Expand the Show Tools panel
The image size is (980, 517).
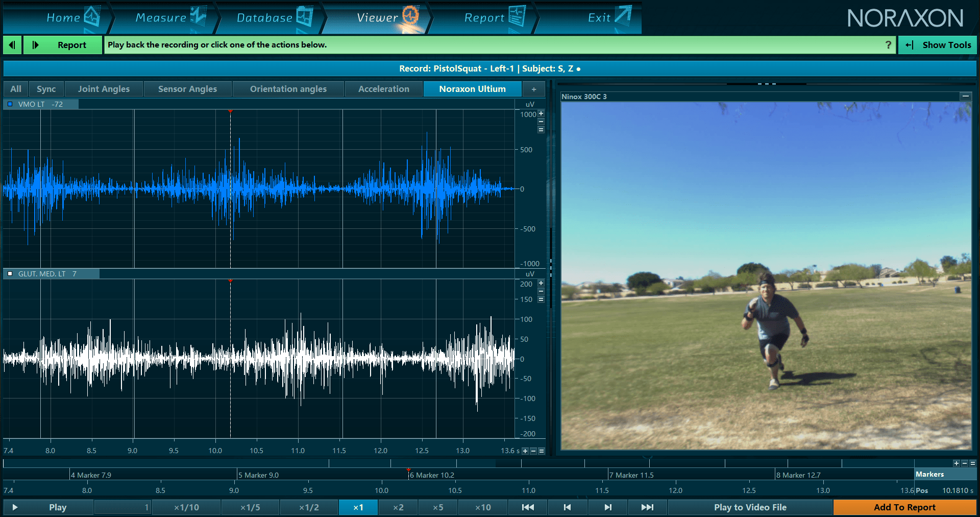(938, 45)
